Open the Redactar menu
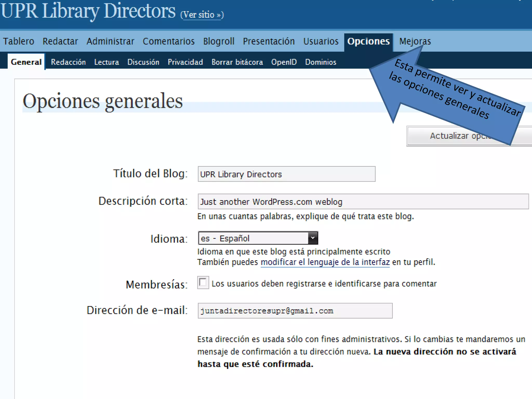Image resolution: width=532 pixels, height=399 pixels. point(60,41)
